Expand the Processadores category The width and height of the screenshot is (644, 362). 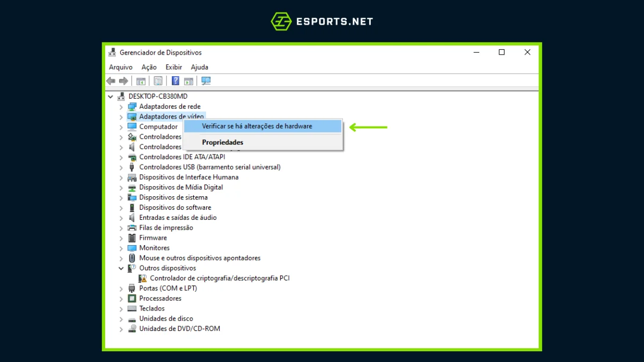pos(121,299)
